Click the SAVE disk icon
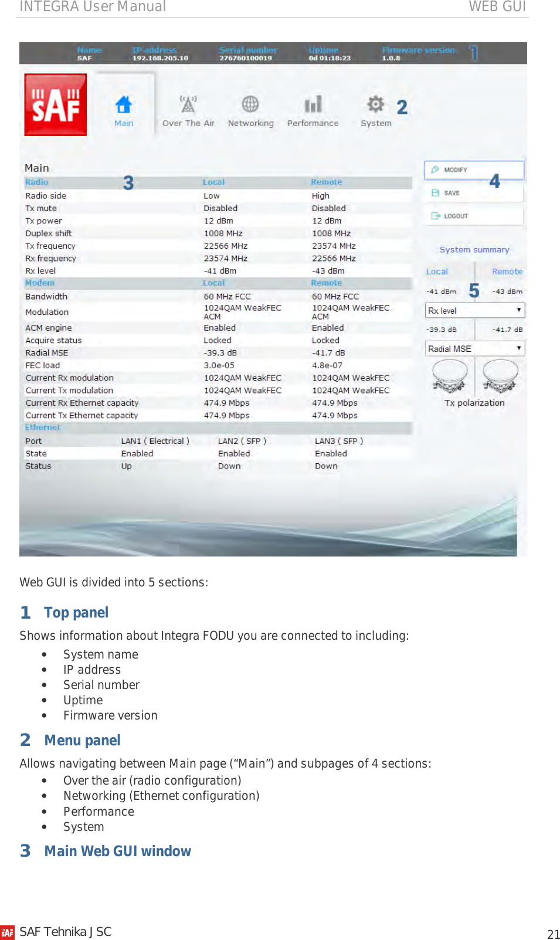 (435, 193)
